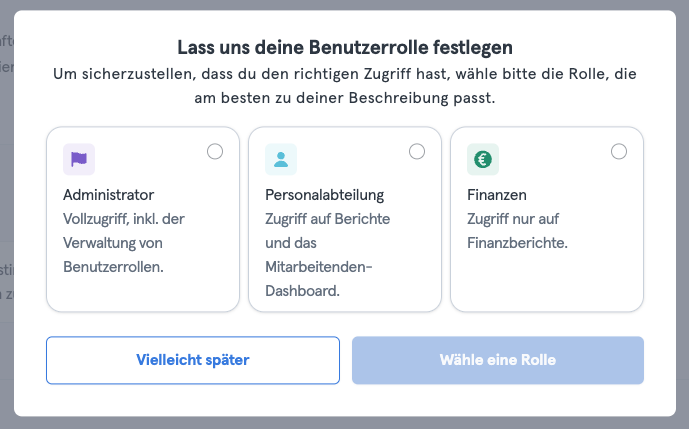Viewport: 689px width, 429px height.
Task: Choose the Personalabteilung card title
Action: tap(325, 195)
